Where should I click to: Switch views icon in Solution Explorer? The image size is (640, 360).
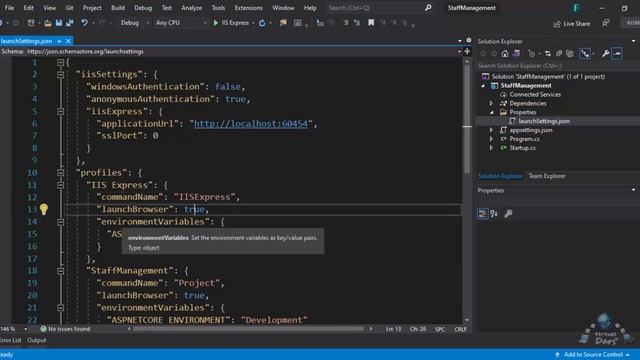(516, 53)
